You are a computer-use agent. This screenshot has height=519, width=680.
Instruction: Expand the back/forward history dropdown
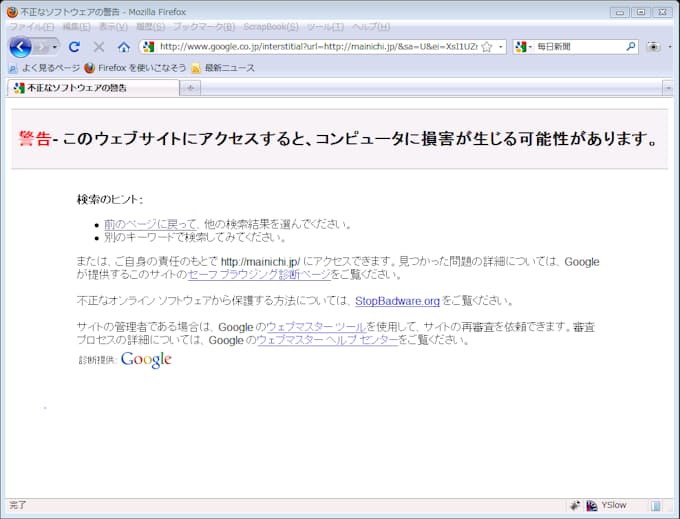(55, 47)
